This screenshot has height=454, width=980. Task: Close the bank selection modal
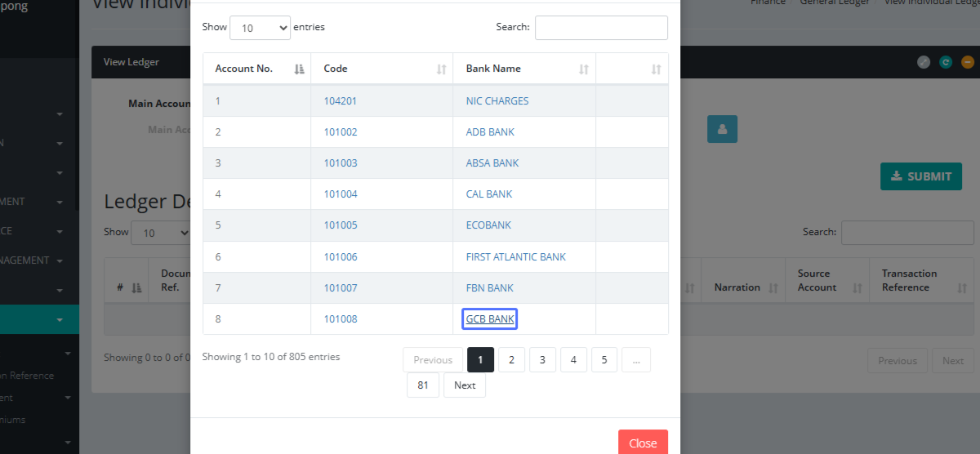point(642,443)
